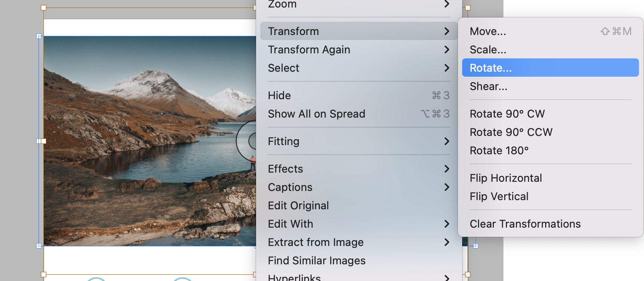This screenshot has width=644, height=281.
Task: Click the circular content grabber on the image
Action: pyautogui.click(x=247, y=141)
